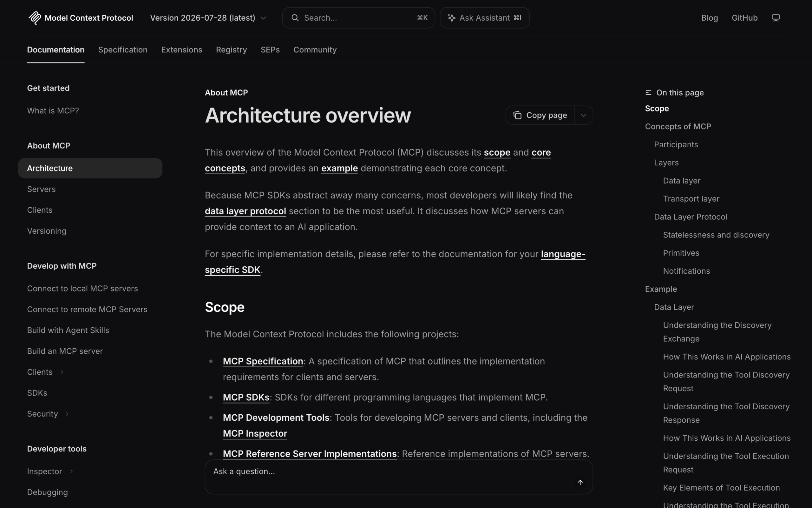Jump to Participants in outline
This screenshot has width=812, height=508.
tap(676, 144)
